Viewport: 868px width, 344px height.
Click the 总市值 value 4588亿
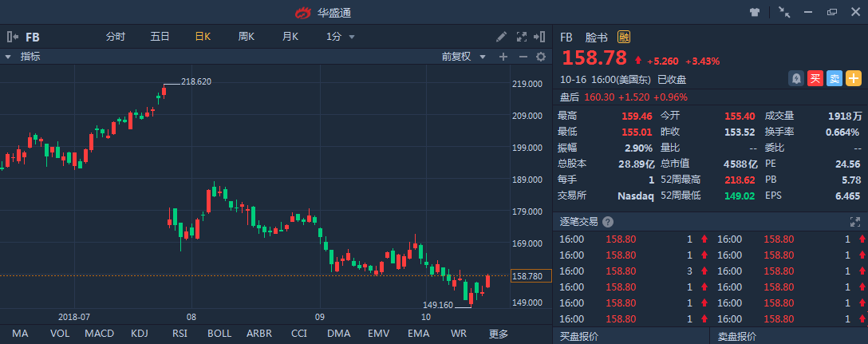pos(741,164)
